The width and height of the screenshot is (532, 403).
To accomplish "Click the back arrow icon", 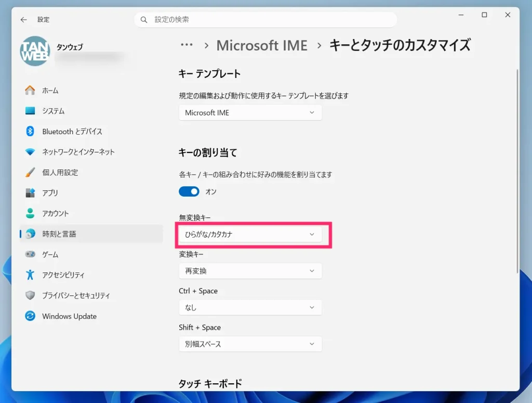I will click(23, 20).
